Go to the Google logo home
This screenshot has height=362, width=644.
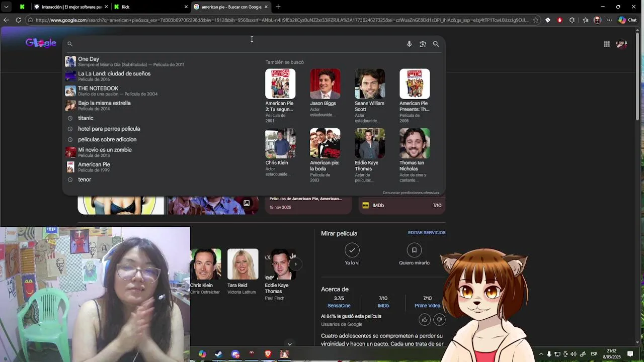(x=41, y=43)
